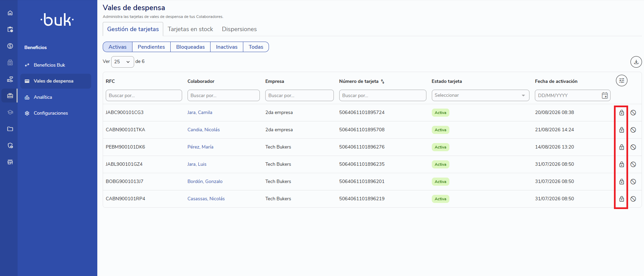Open collaborator Casassas, Nicolás
The width and height of the screenshot is (644, 276).
[206, 199]
